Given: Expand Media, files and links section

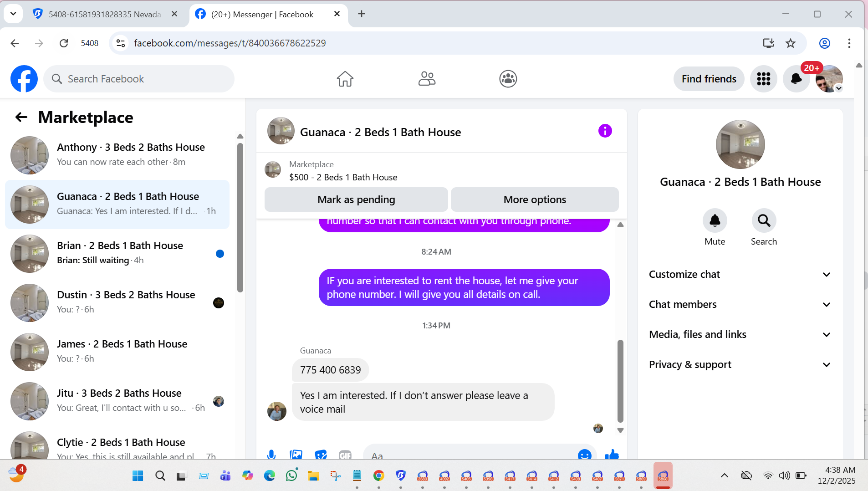Looking at the screenshot, I should tap(740, 334).
